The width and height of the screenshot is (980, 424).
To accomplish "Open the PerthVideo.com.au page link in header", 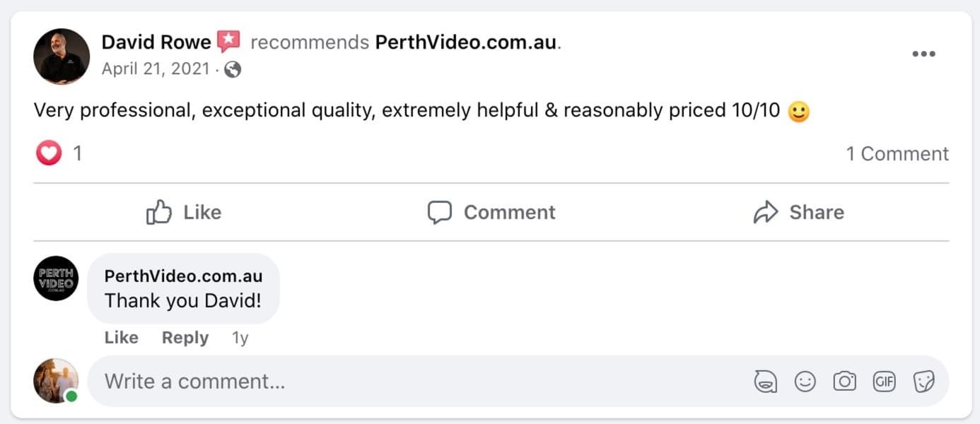I will pos(466,42).
